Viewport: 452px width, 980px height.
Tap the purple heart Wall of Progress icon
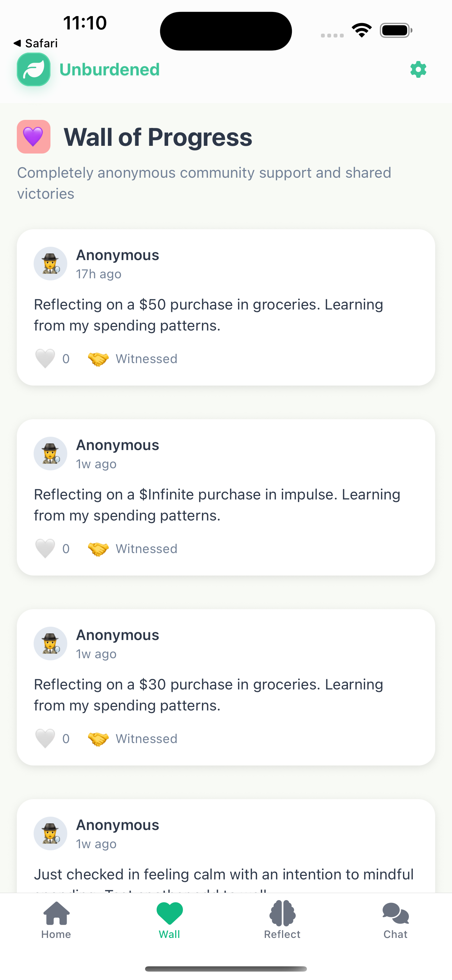click(34, 137)
